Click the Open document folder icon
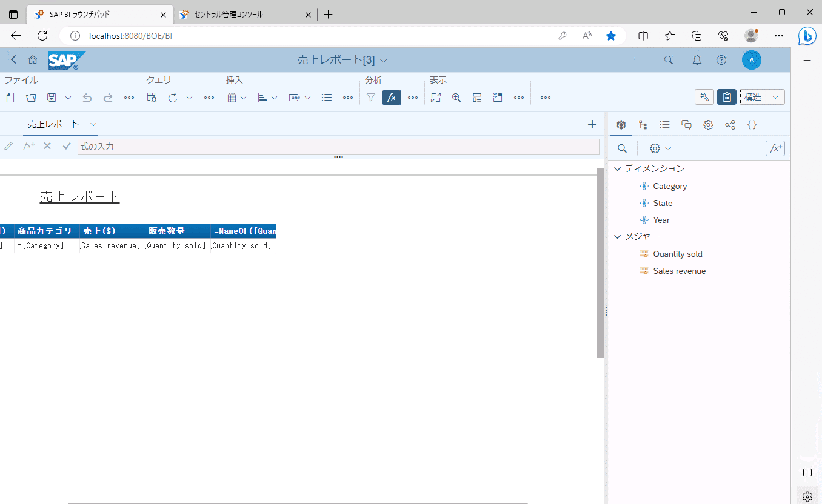822x504 pixels. click(31, 98)
